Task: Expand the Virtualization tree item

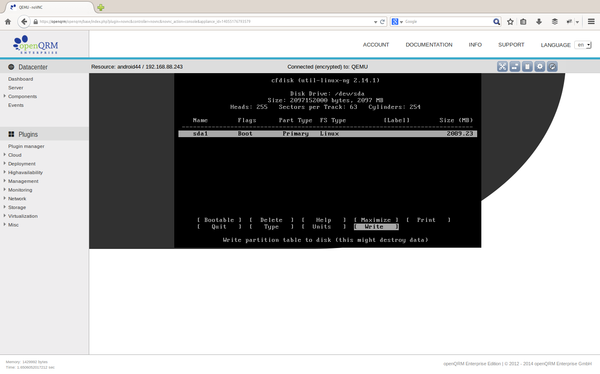Action: click(5, 216)
